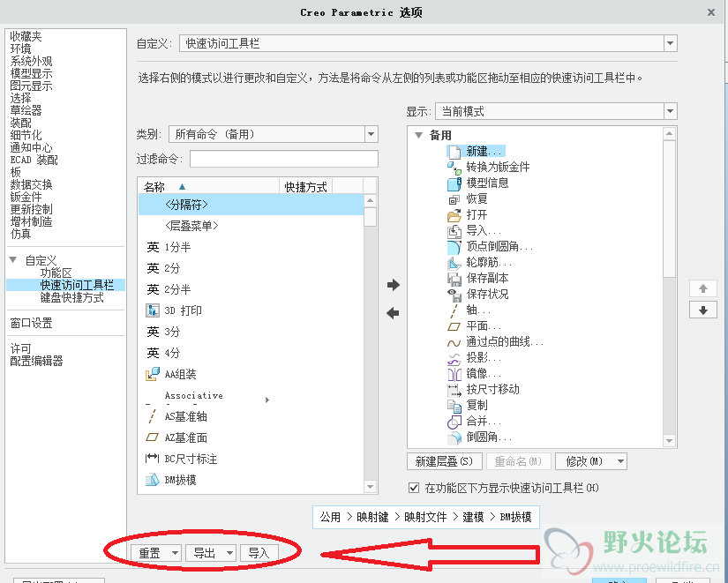
Task: Click the 顶点倒圆角 icon
Action: (x=454, y=247)
